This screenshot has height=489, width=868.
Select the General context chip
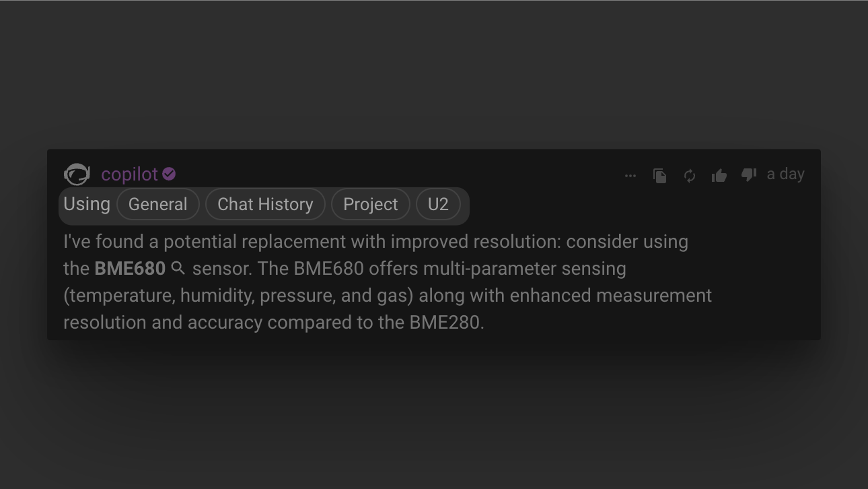point(158,204)
